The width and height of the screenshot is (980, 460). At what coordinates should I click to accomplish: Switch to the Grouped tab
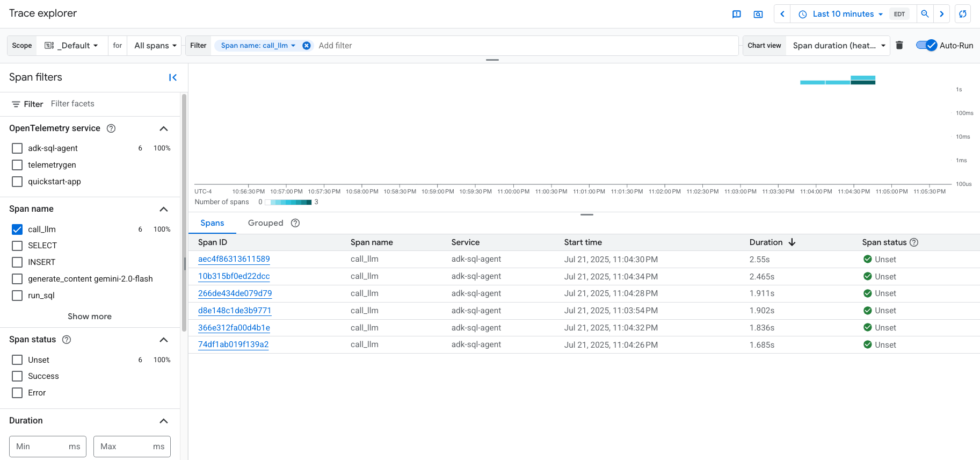265,223
